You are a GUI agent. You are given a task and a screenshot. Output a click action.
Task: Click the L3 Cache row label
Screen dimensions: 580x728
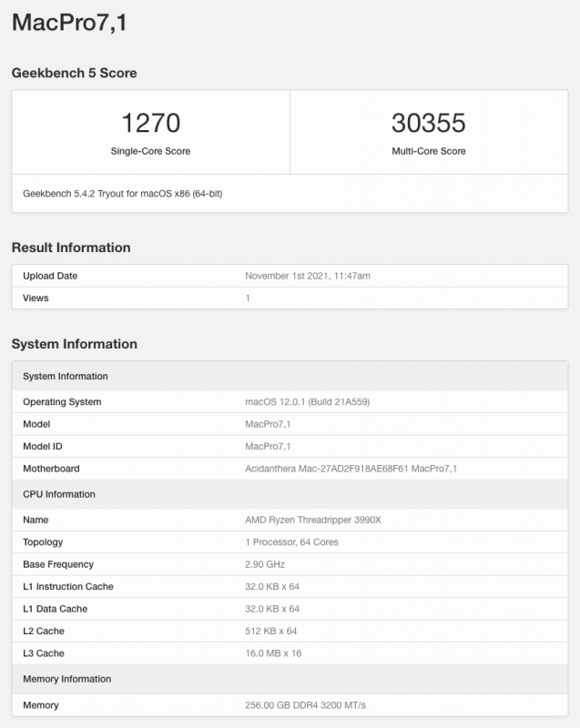point(44,653)
